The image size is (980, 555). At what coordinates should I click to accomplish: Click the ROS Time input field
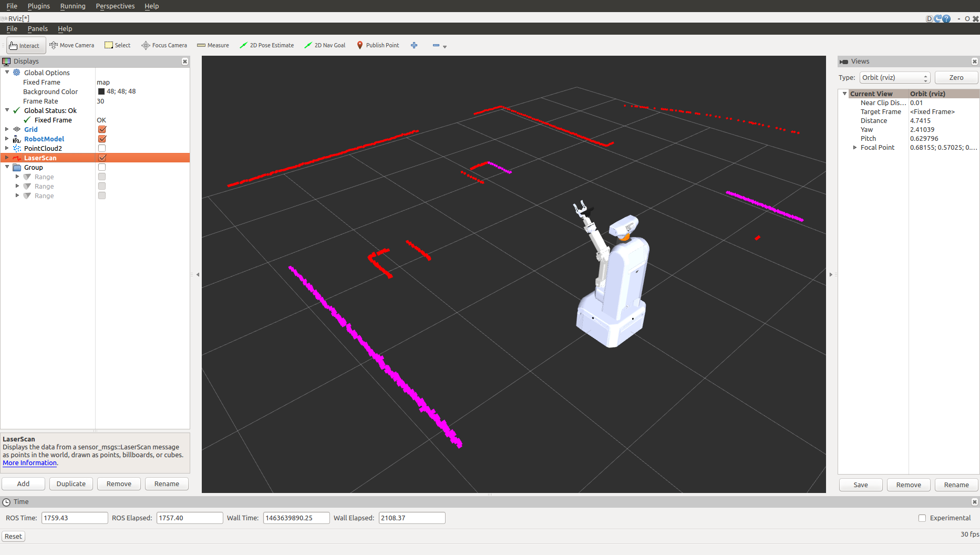74,518
